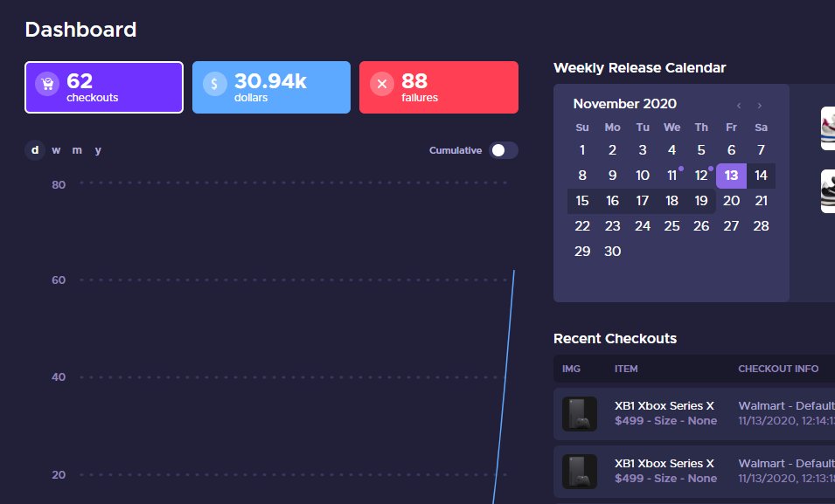The height and width of the screenshot is (504, 835).
Task: Switch chart to weekly 'w' view
Action: (x=56, y=150)
